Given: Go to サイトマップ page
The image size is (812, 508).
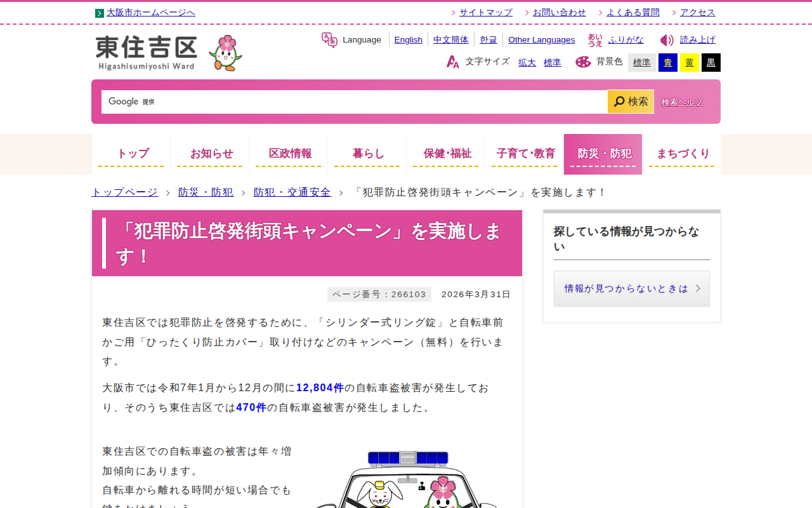Looking at the screenshot, I should 486,13.
